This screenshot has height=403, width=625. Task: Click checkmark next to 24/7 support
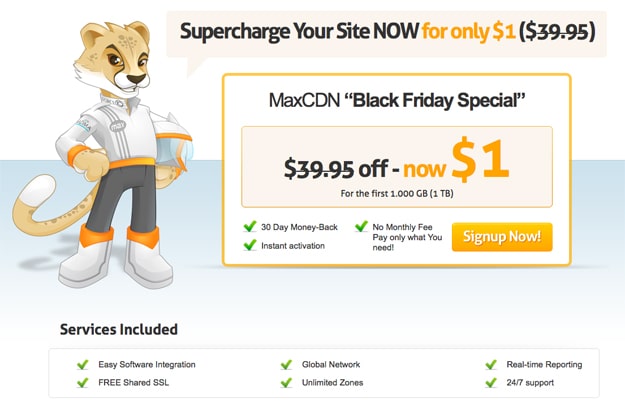490,382
